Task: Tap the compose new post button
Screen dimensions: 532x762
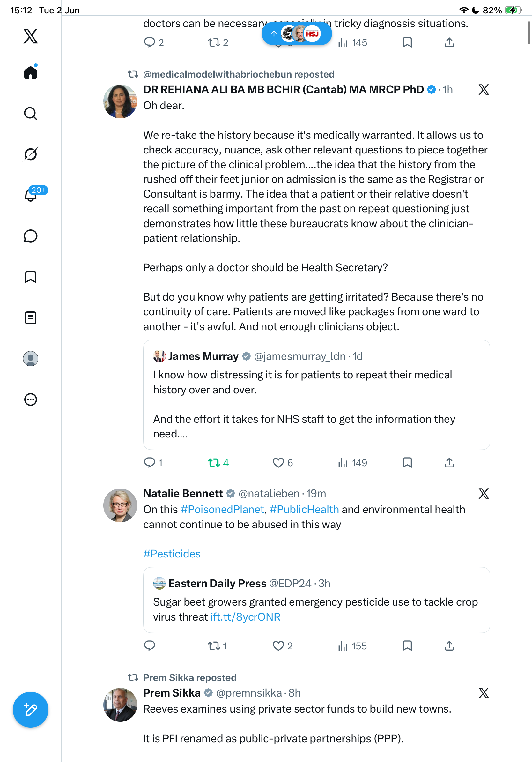Action: [31, 710]
